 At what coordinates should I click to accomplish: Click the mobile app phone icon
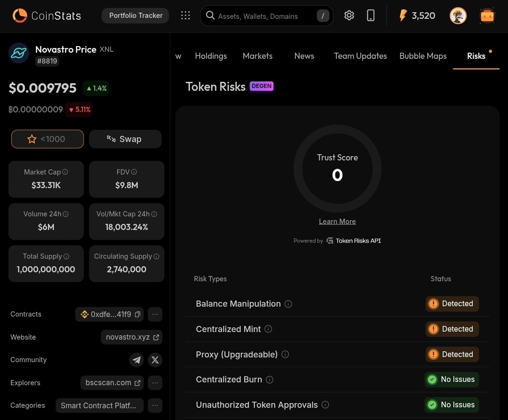pyautogui.click(x=371, y=15)
